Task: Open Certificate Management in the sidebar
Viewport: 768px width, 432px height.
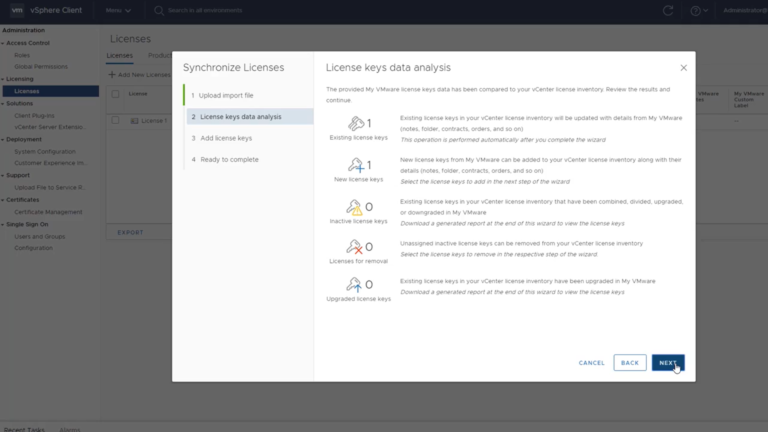Action: pos(48,212)
